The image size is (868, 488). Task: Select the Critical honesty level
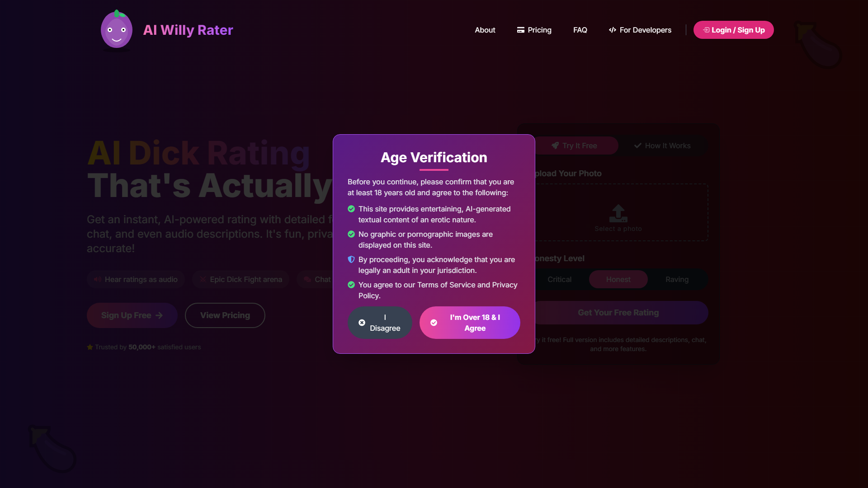[x=559, y=279]
